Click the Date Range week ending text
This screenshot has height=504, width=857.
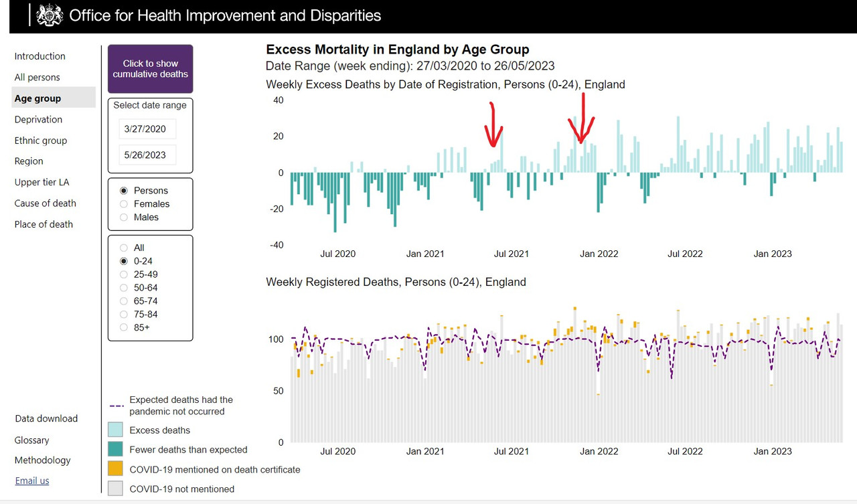[x=410, y=66]
